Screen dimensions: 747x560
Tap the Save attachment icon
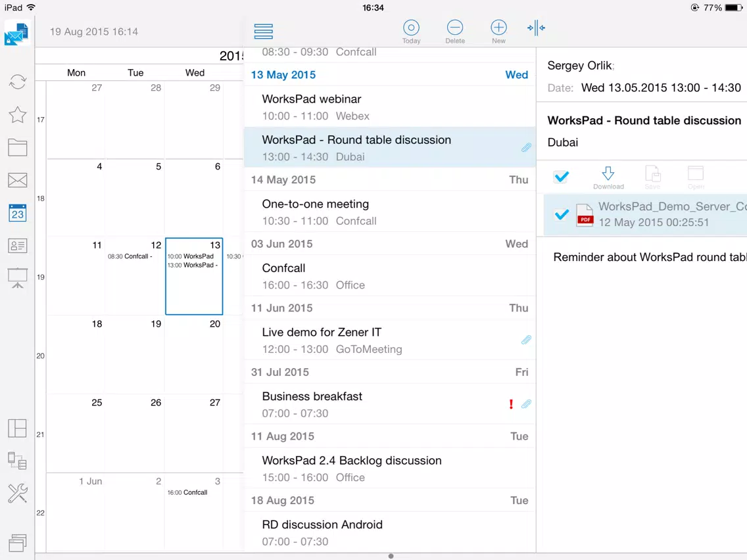click(653, 178)
